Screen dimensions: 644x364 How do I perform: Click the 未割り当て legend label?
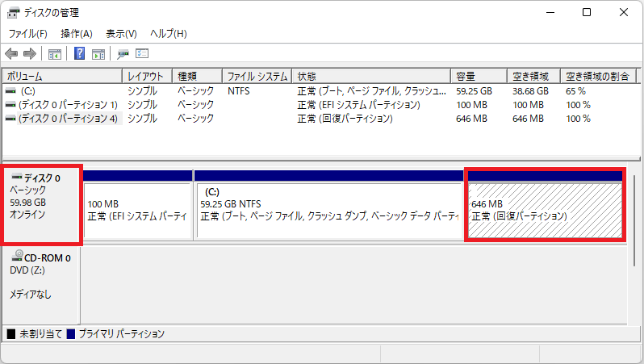[x=40, y=333]
